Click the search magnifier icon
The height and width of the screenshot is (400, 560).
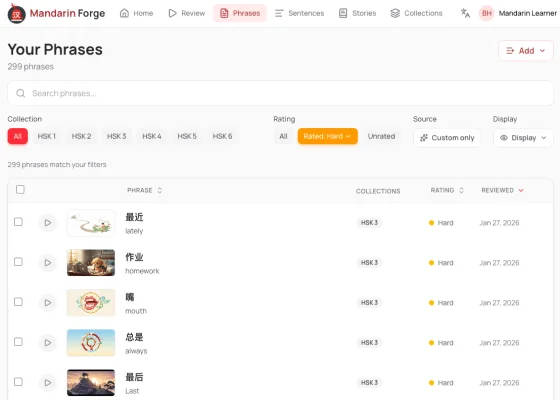coord(21,93)
